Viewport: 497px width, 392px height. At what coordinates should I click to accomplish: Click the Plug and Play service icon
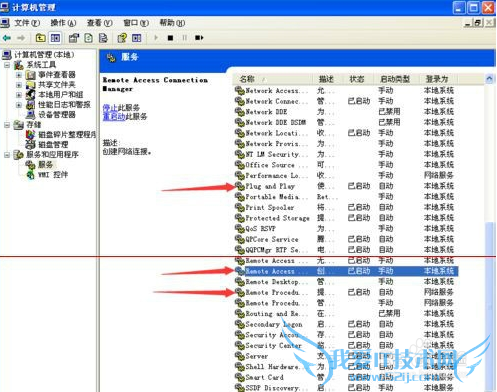click(x=239, y=186)
